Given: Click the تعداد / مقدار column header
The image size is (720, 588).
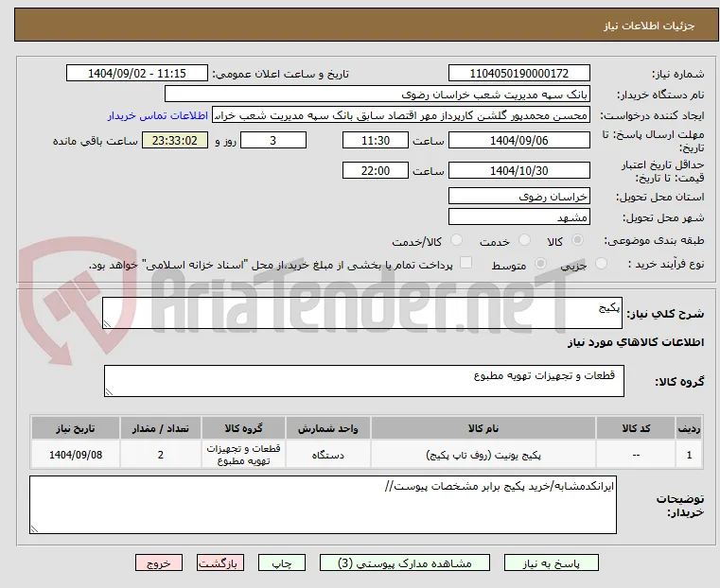Looking at the screenshot, I should (x=160, y=428).
